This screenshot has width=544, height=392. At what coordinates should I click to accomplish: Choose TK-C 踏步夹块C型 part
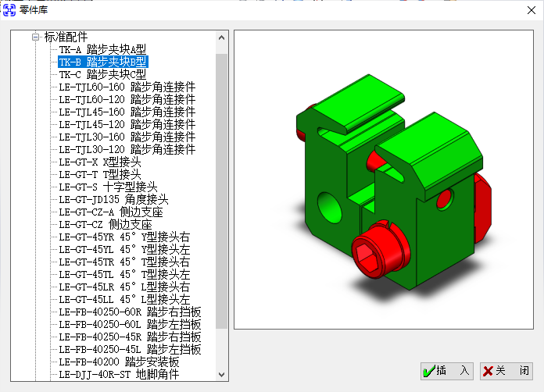click(x=102, y=74)
